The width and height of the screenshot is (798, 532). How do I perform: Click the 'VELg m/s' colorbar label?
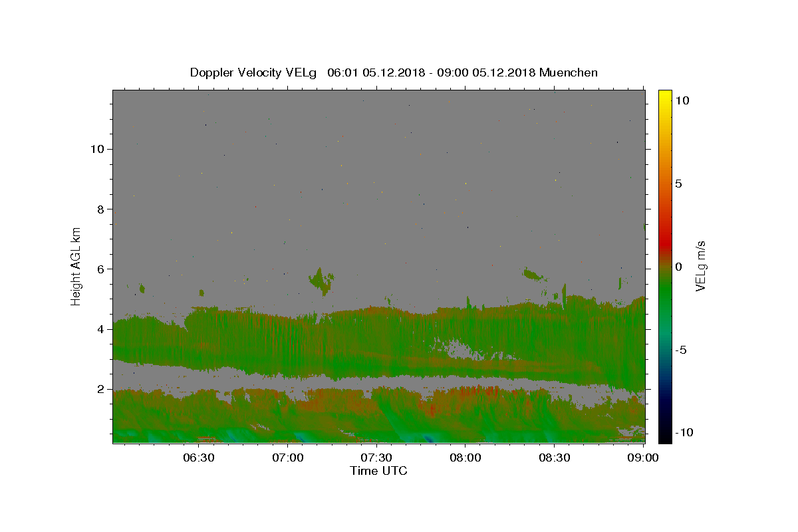[x=701, y=266]
